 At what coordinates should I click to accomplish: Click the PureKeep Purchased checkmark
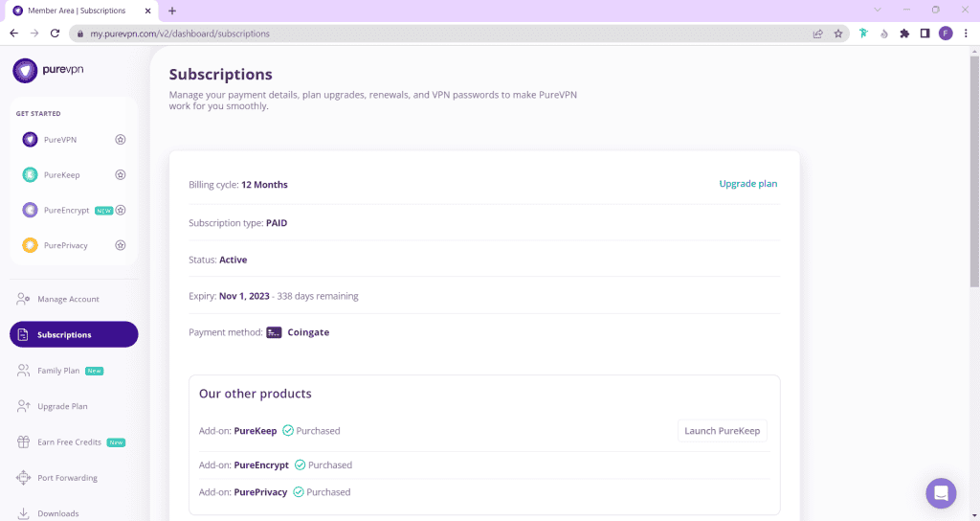(x=288, y=430)
